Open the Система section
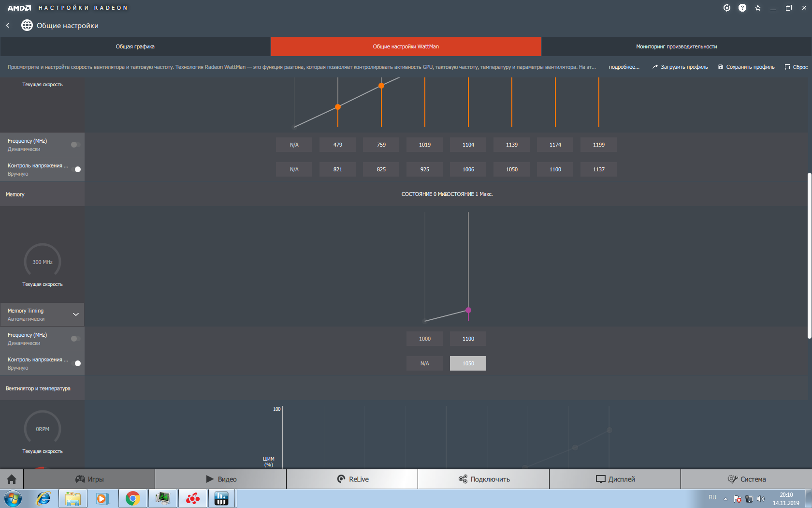The image size is (812, 508). 746,479
